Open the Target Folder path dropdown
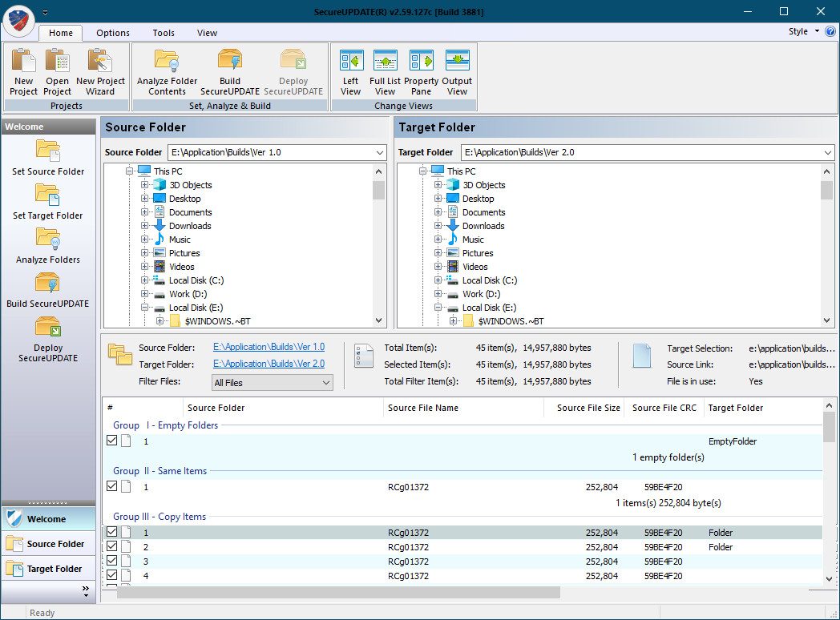The image size is (840, 620). (x=828, y=152)
